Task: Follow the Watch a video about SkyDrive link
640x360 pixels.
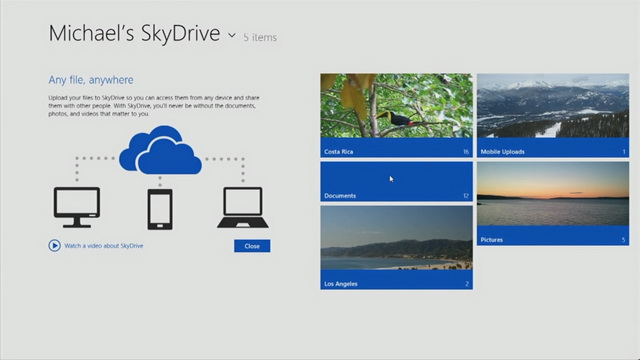Action: (104, 246)
